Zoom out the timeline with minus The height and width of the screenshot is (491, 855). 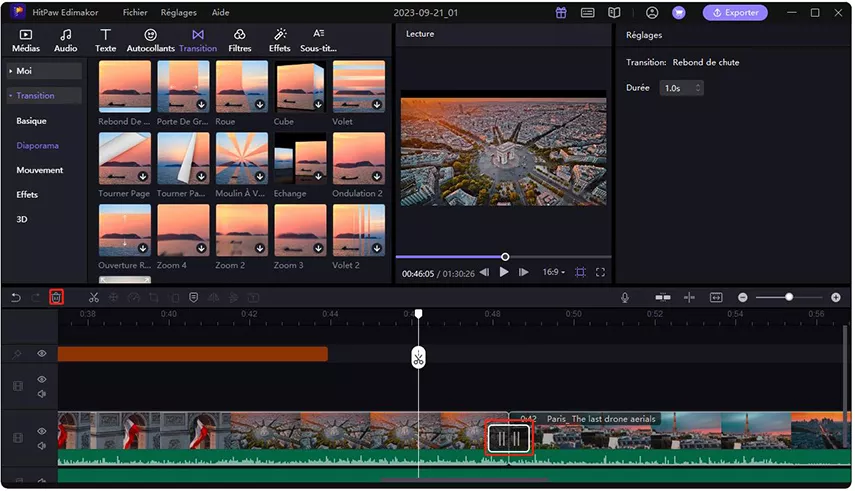[x=743, y=297]
